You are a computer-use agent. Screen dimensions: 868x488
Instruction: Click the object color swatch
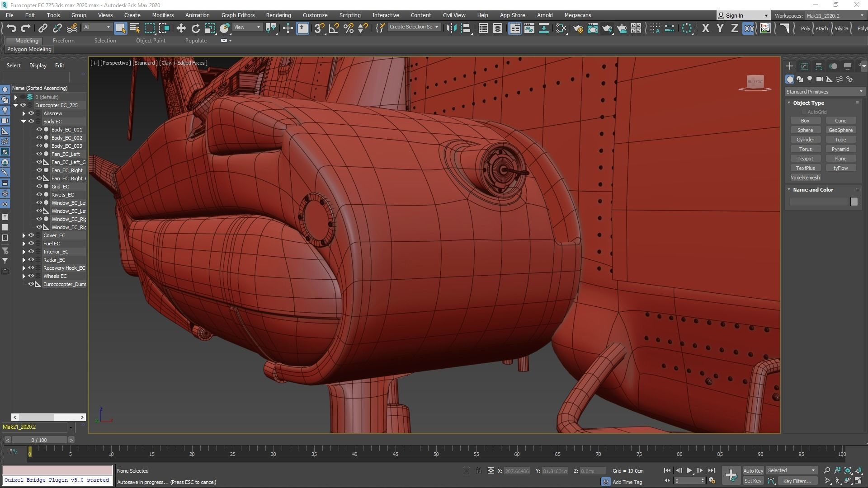tap(854, 202)
